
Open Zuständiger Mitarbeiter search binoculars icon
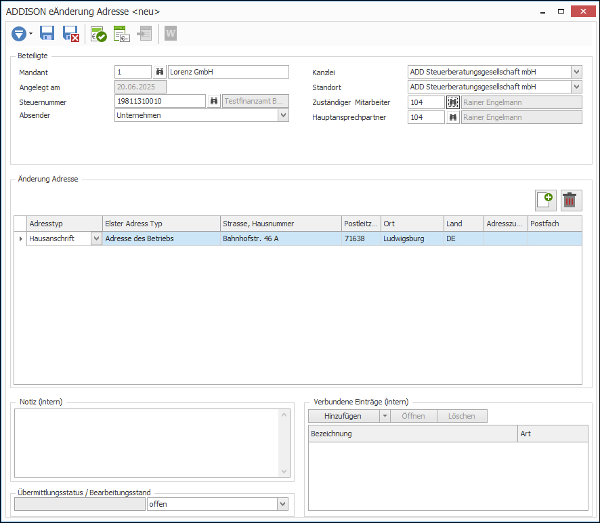tap(453, 102)
